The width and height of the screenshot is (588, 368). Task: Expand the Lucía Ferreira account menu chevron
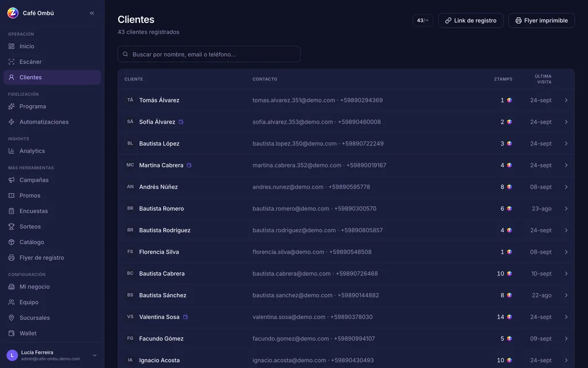point(95,355)
